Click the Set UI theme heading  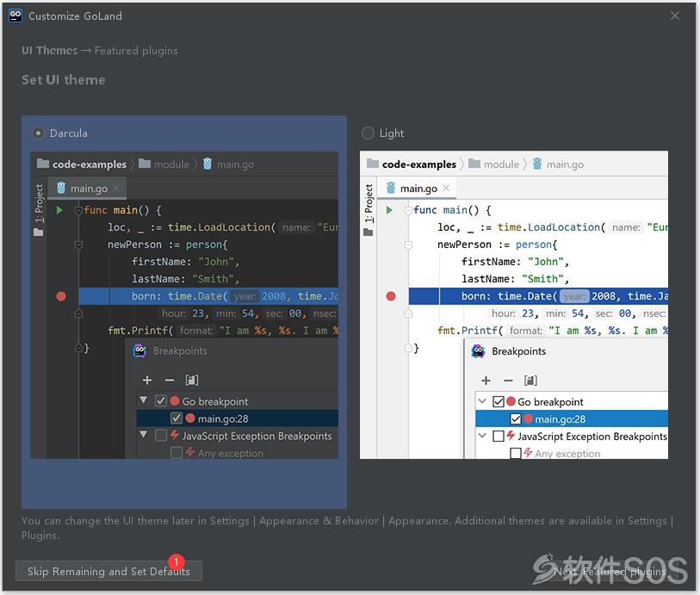click(64, 80)
